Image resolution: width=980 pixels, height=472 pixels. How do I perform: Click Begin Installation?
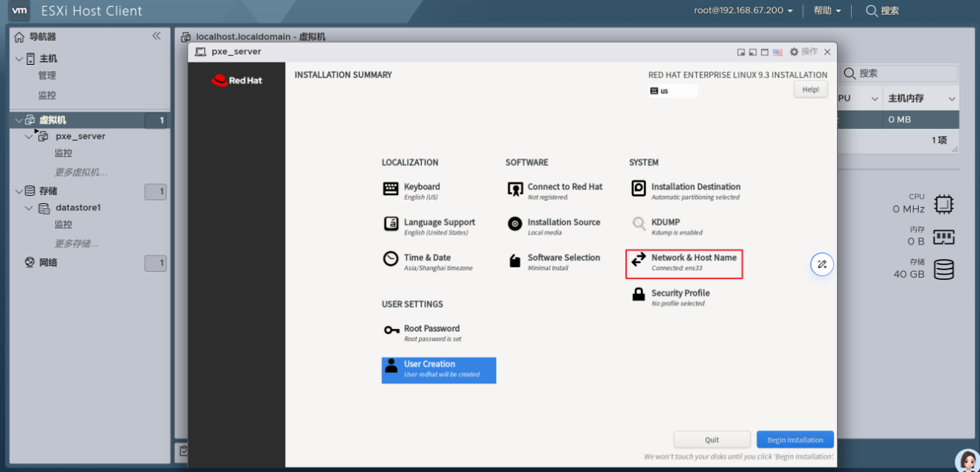click(x=795, y=439)
